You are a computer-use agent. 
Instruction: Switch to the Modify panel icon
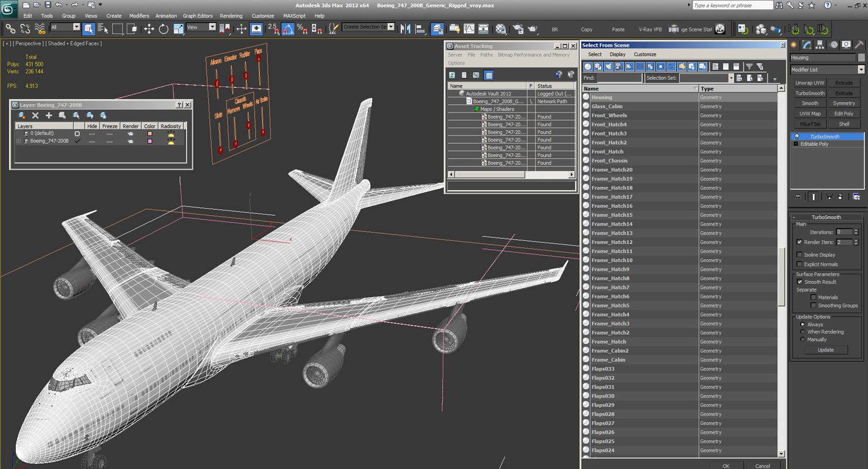(807, 45)
